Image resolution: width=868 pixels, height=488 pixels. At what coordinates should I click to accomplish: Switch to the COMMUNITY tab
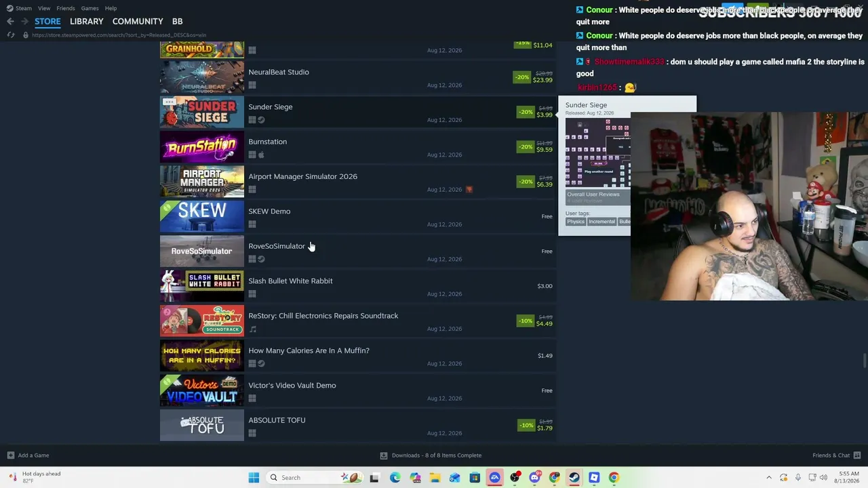[138, 22]
